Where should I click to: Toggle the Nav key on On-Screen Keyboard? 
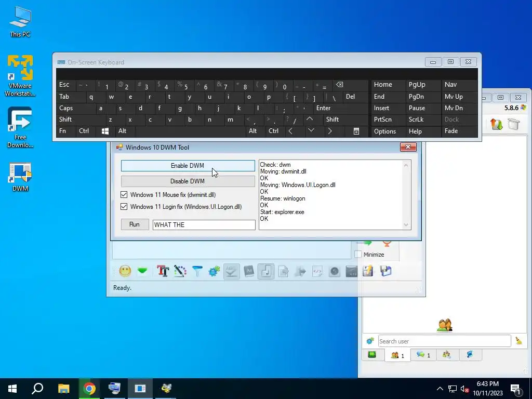click(x=459, y=85)
